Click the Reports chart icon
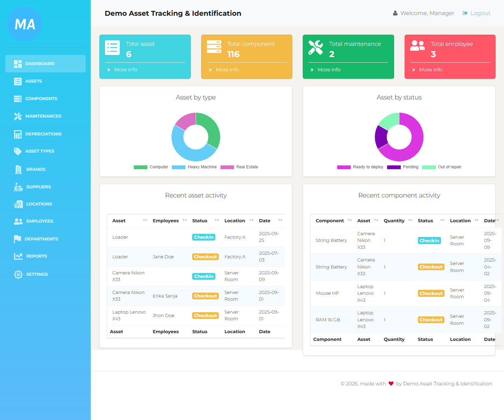The width and height of the screenshot is (504, 420). point(18,256)
